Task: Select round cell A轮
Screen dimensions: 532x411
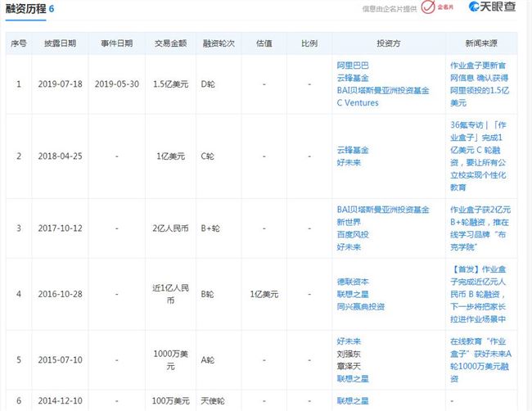Action: click(207, 359)
